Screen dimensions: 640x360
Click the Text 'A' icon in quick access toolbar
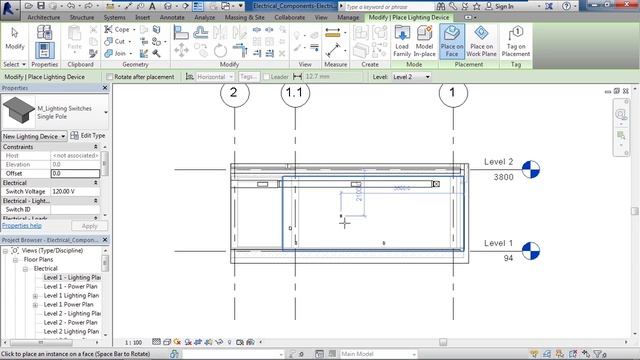152,6
